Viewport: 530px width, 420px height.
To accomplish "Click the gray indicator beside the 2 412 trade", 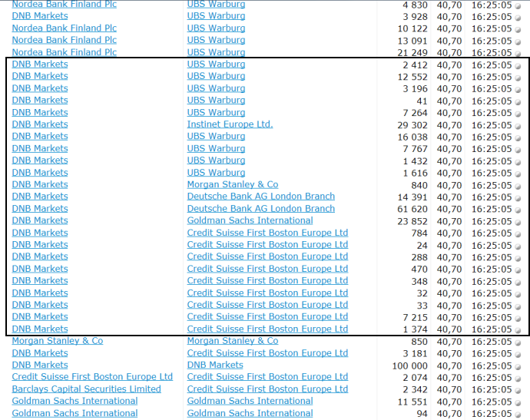I will point(518,66).
